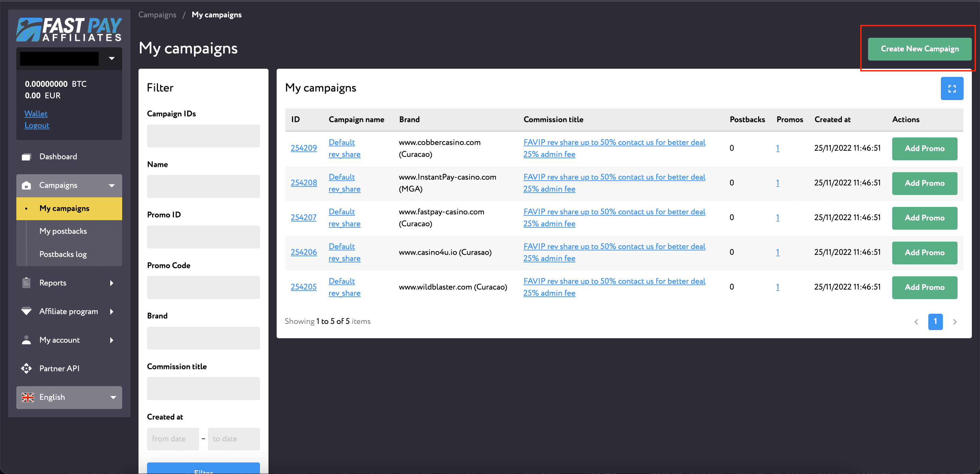Click Create New Campaign button

[x=919, y=49]
